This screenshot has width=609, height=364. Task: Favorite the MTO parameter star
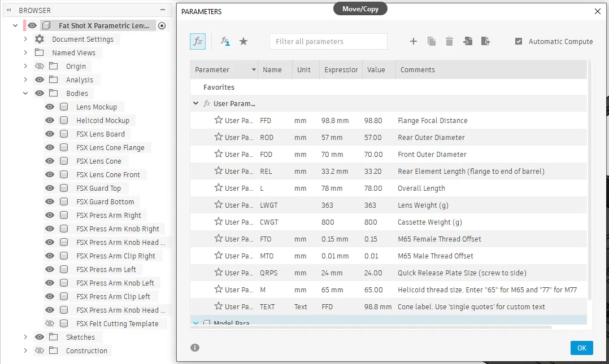[219, 255]
